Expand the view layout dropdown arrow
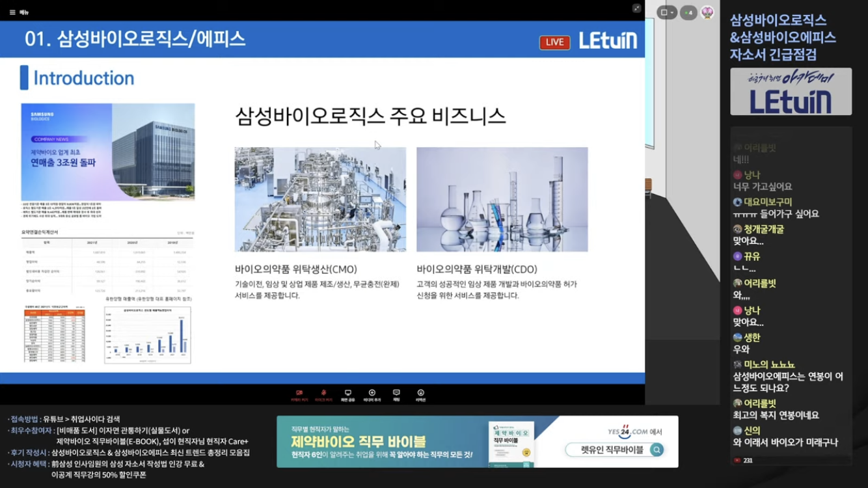This screenshot has width=868, height=488. [x=672, y=12]
